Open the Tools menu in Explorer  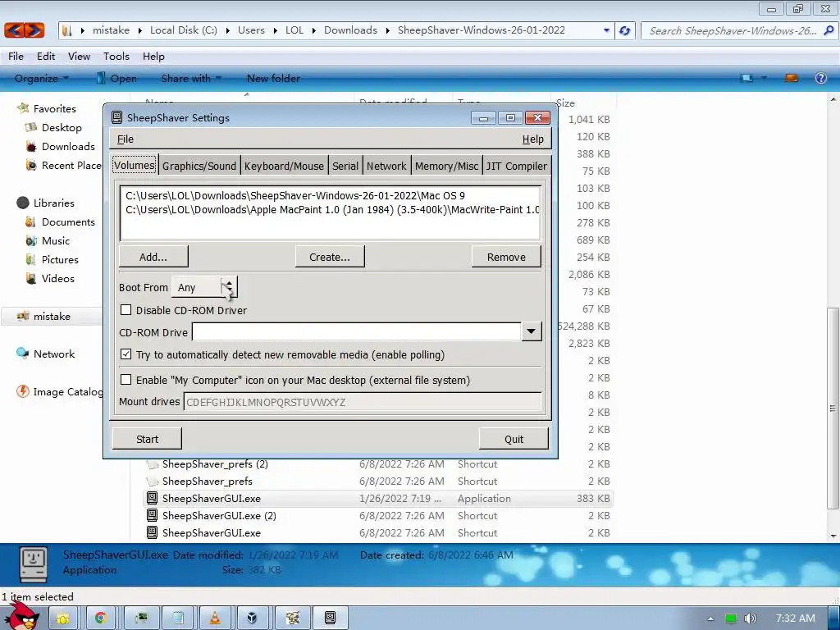(x=116, y=57)
